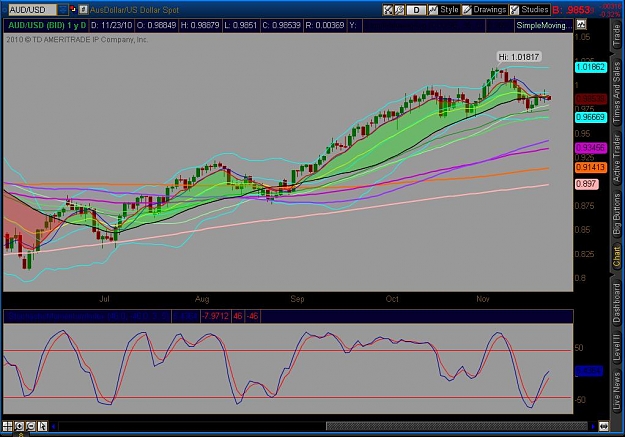625x437 pixels.
Task: Click the Aug label on time axis
Action: pos(202,299)
